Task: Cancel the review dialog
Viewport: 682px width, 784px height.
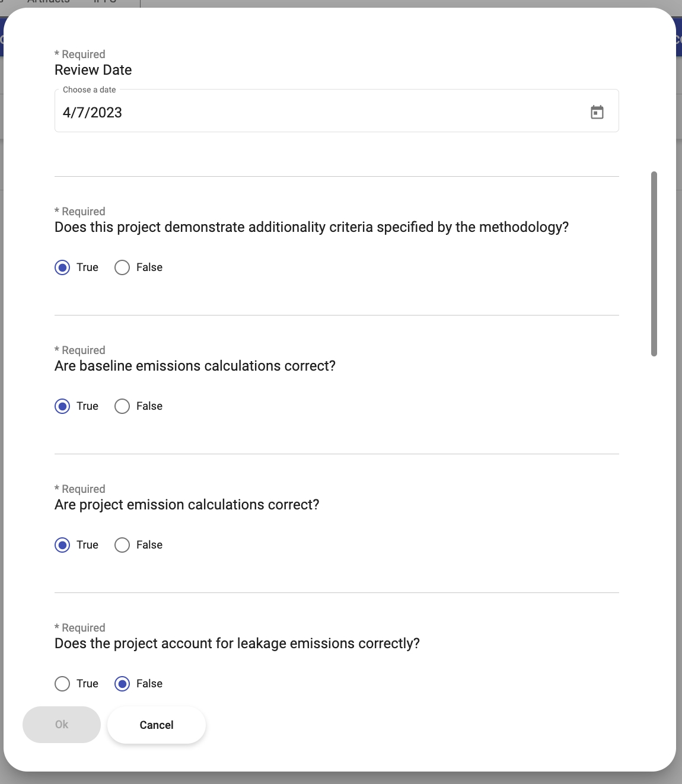Action: [x=157, y=725]
